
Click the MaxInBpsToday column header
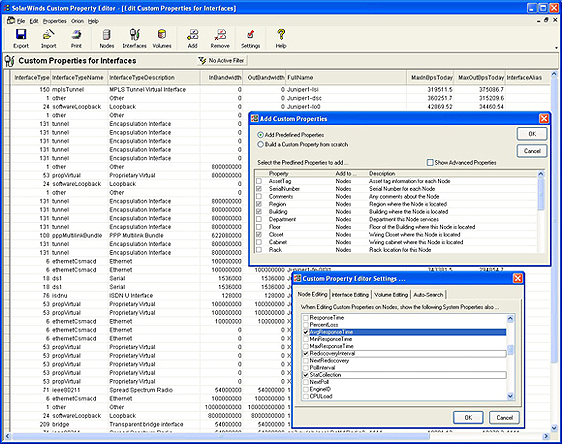[430, 78]
